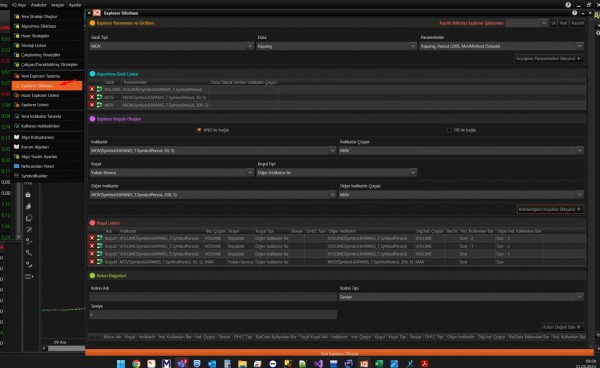
Task: Click Belirlediğiniz Koşulları Ekleyiniz button
Action: (x=550, y=209)
